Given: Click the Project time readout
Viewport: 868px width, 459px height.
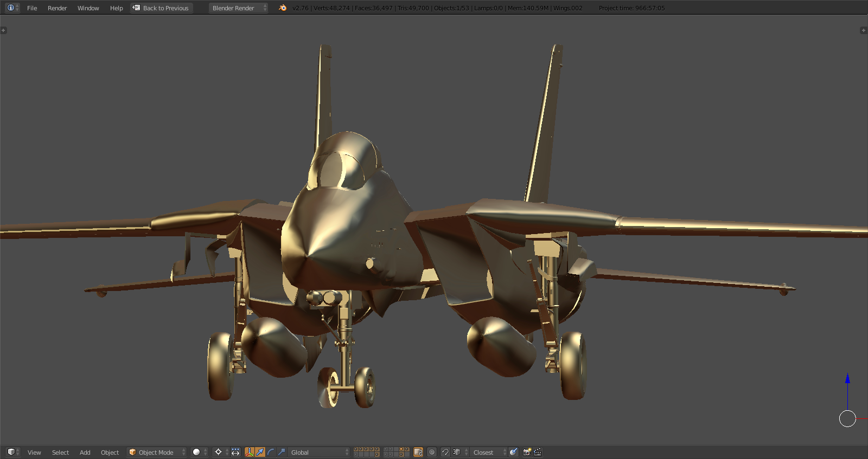Looking at the screenshot, I should pos(631,8).
